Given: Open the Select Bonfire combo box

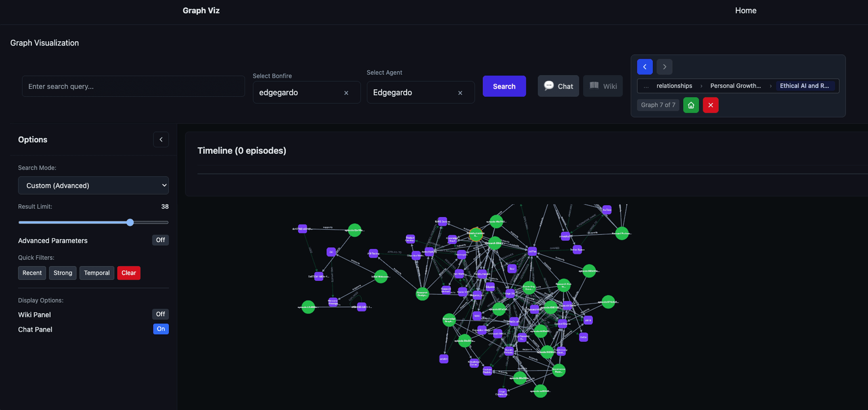Looking at the screenshot, I should pyautogui.click(x=307, y=92).
